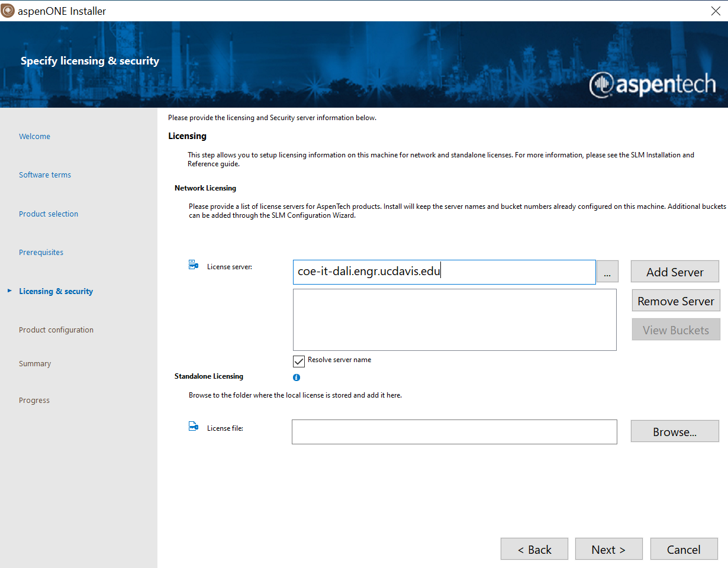The width and height of the screenshot is (728, 568).
Task: Click Browse to locate a local license file
Action: (674, 431)
